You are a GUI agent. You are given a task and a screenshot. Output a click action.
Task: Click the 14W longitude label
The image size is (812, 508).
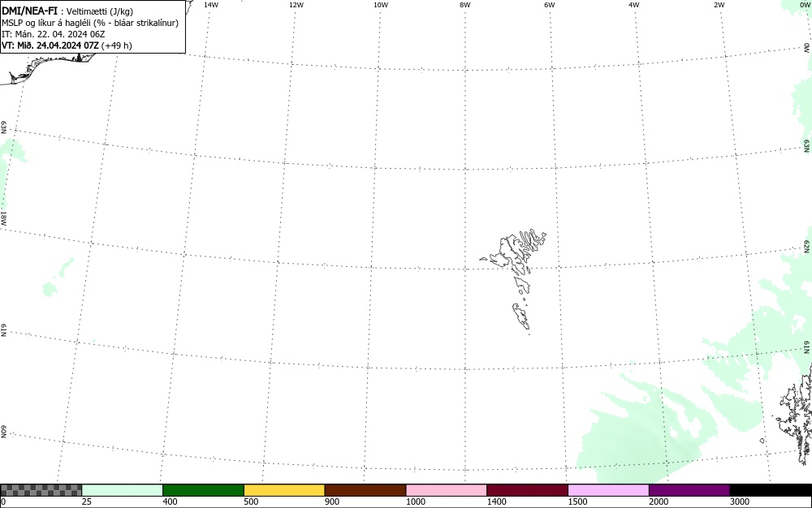pyautogui.click(x=211, y=5)
